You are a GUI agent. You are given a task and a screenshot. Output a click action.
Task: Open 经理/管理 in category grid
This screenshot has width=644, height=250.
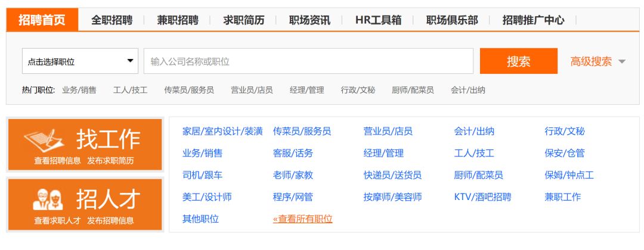click(x=383, y=154)
